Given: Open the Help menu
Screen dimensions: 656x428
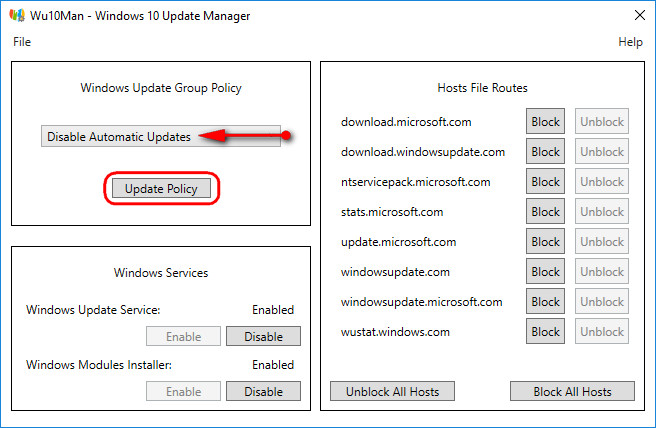Looking at the screenshot, I should point(630,42).
